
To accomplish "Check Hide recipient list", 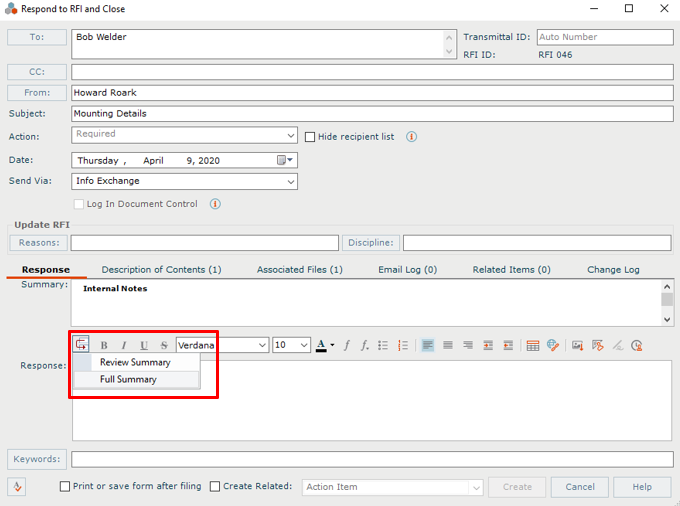I will [x=310, y=137].
